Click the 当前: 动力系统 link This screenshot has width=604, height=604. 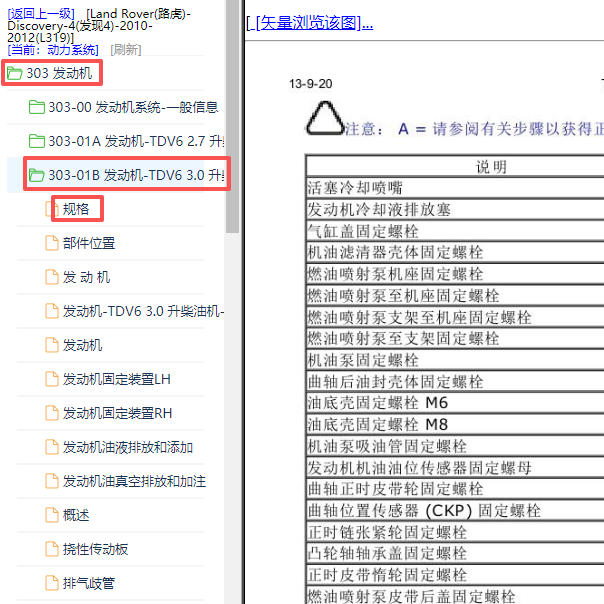(53, 50)
